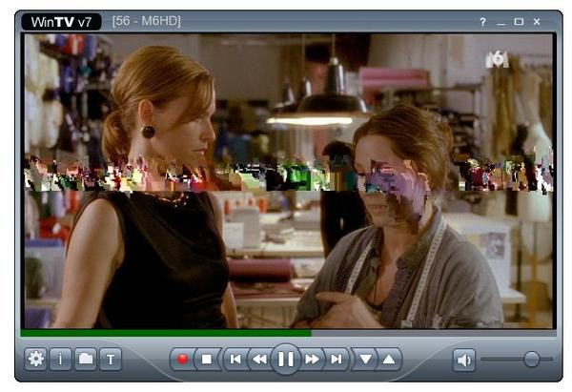This screenshot has height=392, width=572.
Task: Skip back to the beginning
Action: click(x=235, y=360)
